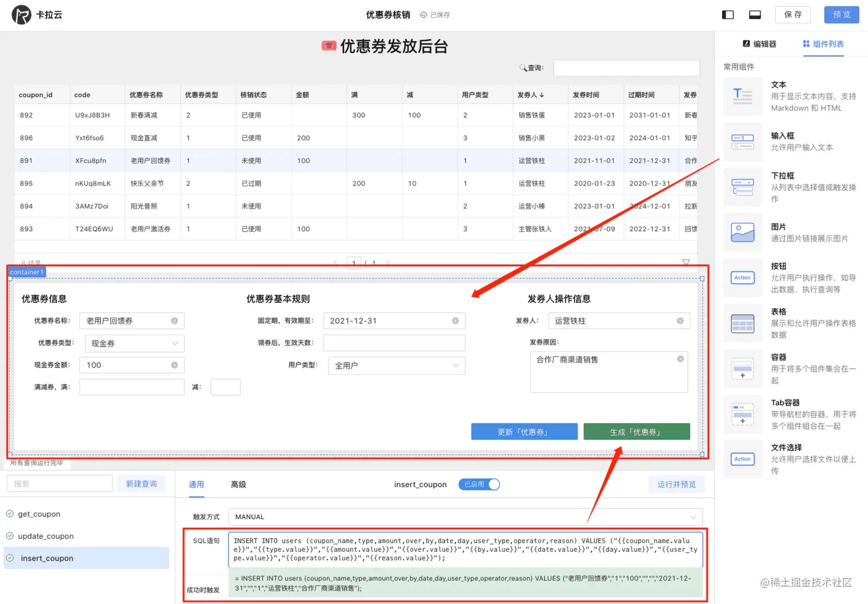Switch to the 编辑器 tab
Image resolution: width=868 pixels, height=604 pixels.
[x=760, y=44]
